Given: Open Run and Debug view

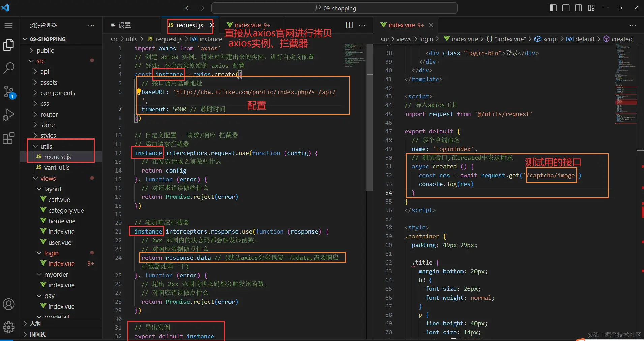Looking at the screenshot, I should [8, 115].
